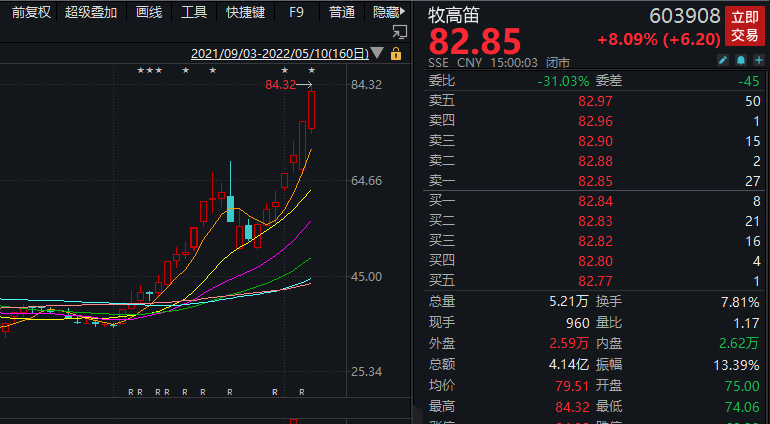This screenshot has width=770, height=424.
Task: Click the 最高 value 84.32
Action: 572,406
